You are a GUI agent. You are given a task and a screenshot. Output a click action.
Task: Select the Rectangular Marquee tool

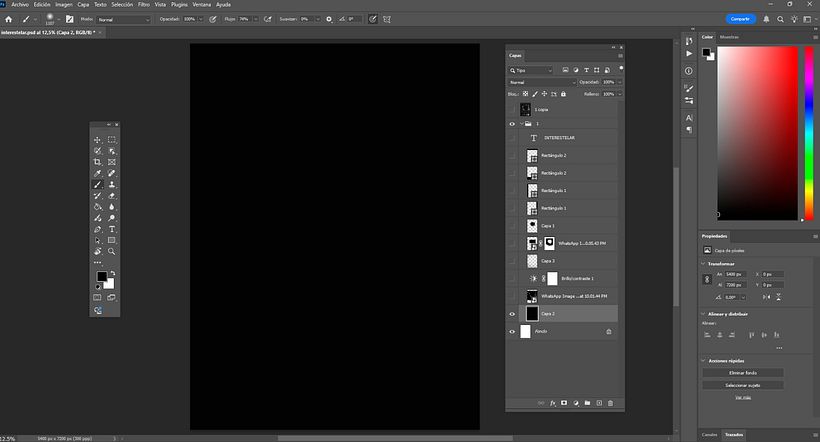[111, 140]
